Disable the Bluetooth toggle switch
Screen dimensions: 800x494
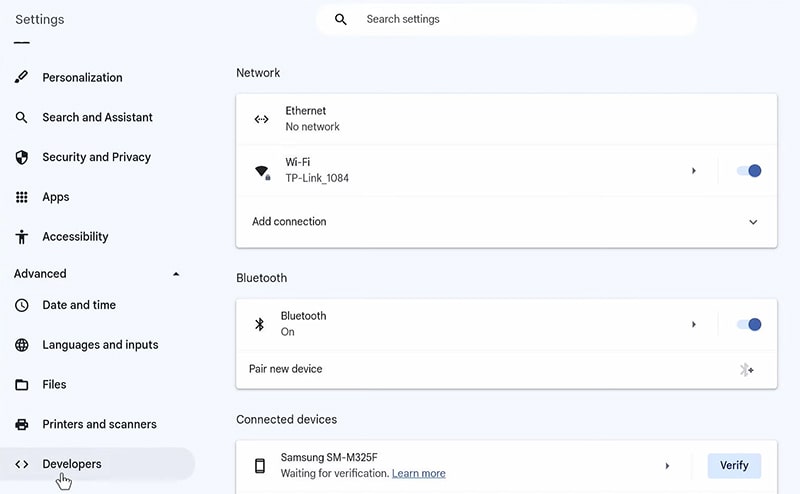click(749, 324)
